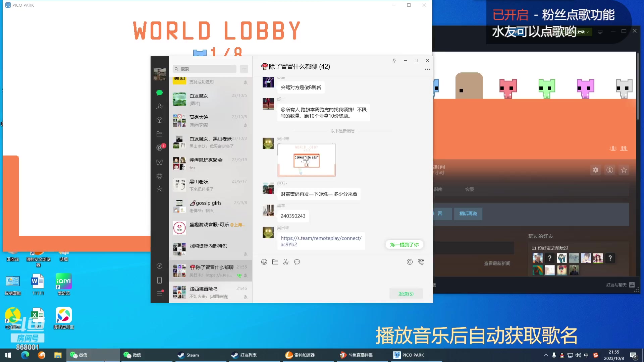Open the chat history bubble icon
Screen dimensions: 644x362
coord(297,262)
